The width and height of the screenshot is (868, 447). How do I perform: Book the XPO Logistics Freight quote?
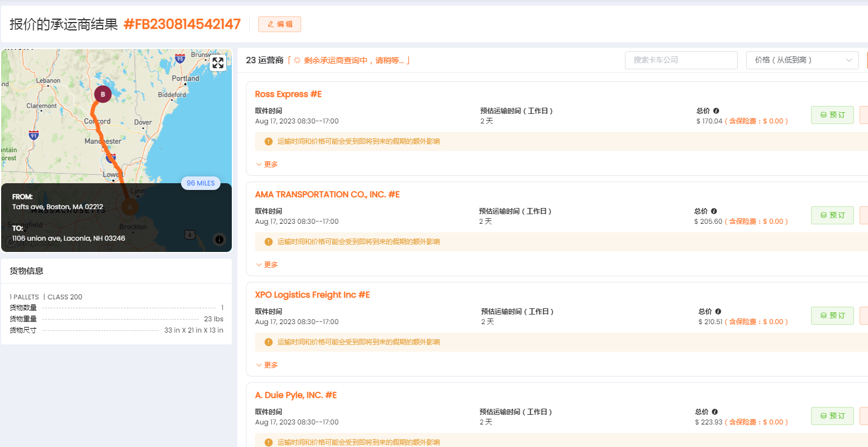tap(832, 316)
